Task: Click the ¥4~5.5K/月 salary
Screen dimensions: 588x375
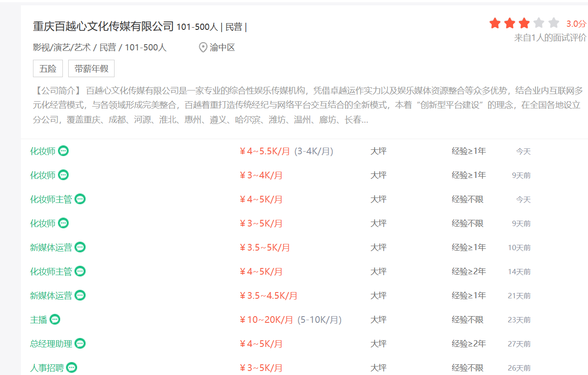Action: (265, 151)
